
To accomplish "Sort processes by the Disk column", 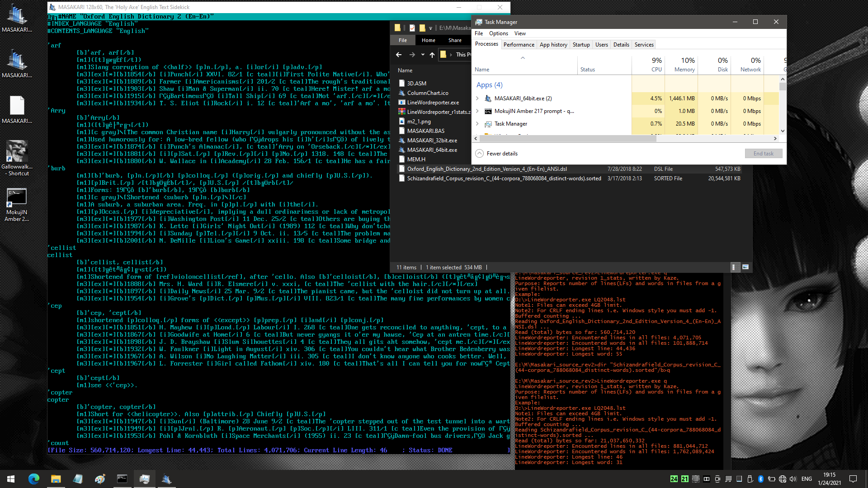I will click(x=714, y=64).
